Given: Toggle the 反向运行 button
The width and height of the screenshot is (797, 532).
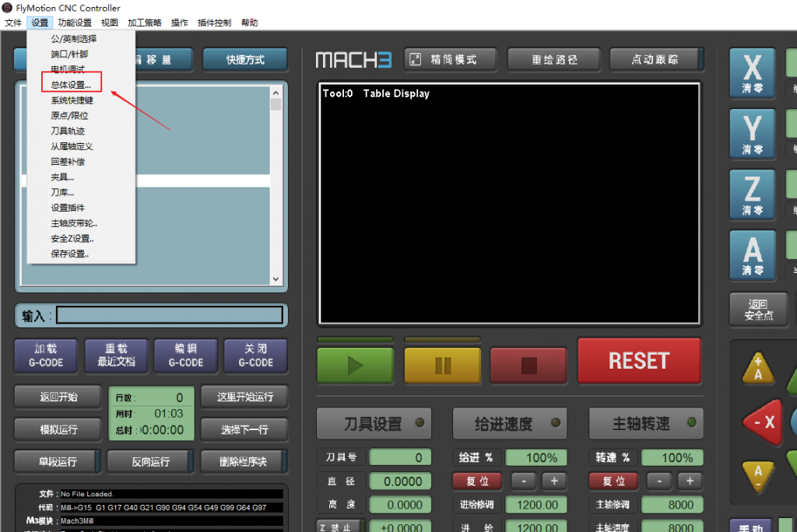Looking at the screenshot, I should click(151, 461).
